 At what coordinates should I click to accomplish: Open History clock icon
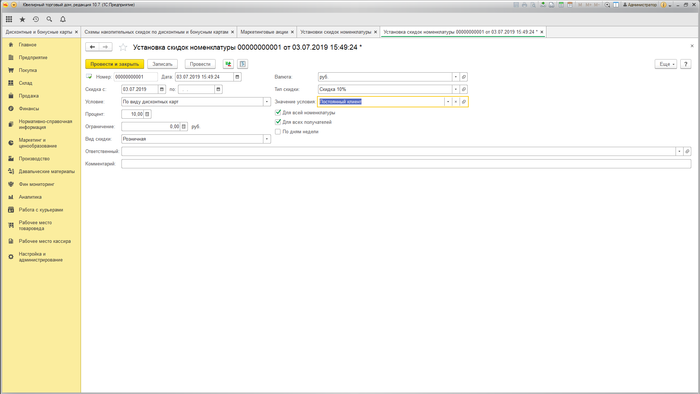pyautogui.click(x=36, y=19)
